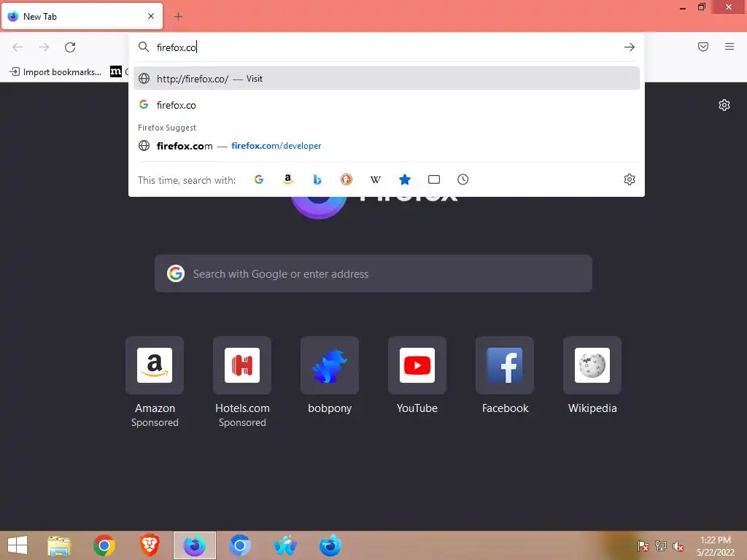747x560 pixels.
Task: Click Import bookmarks in bookmarks toolbar
Action: pos(55,72)
